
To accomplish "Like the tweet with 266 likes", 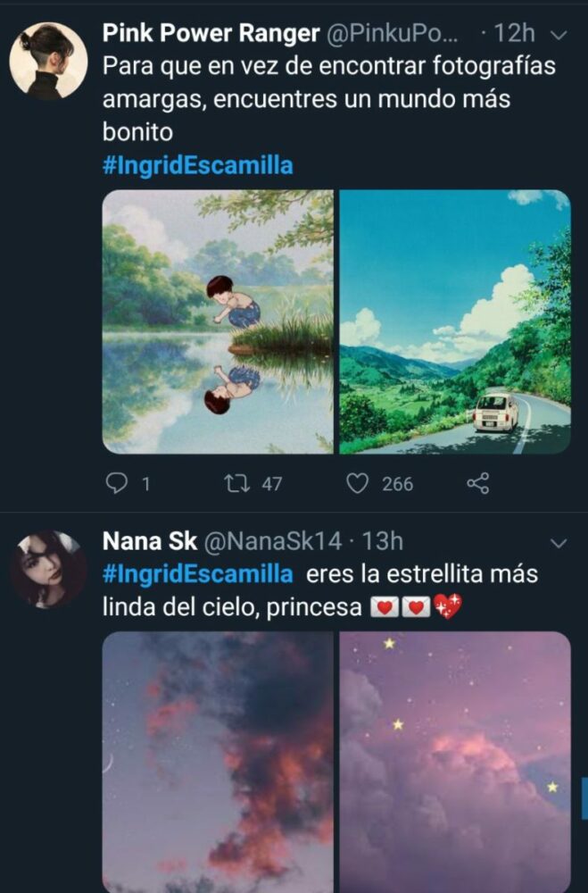I will [x=358, y=484].
